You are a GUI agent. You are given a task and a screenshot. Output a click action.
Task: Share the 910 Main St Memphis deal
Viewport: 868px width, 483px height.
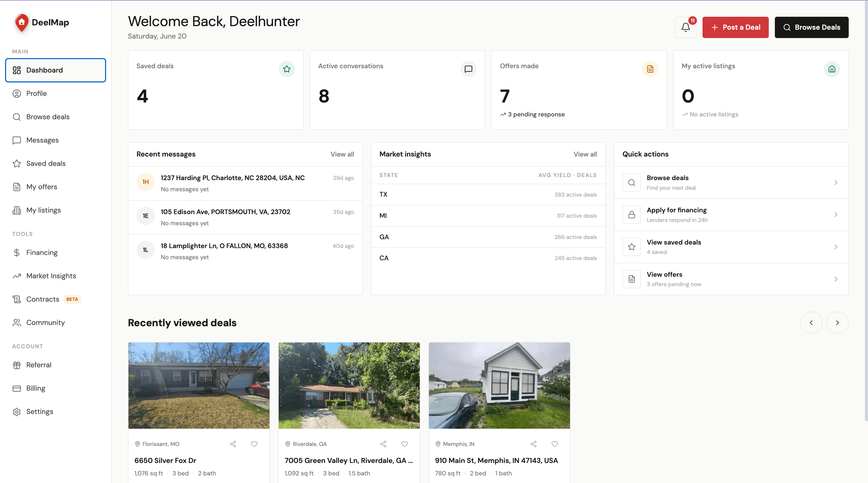(533, 444)
